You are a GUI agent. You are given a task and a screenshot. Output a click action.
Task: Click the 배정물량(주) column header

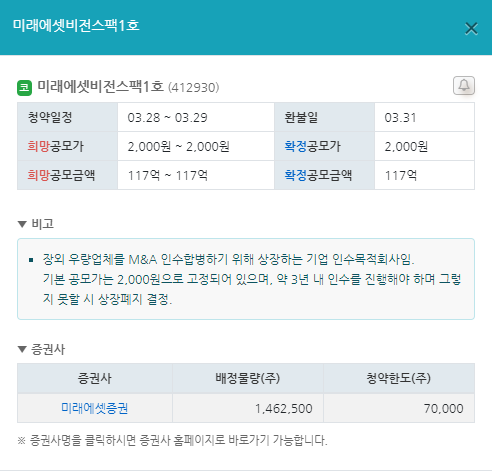[x=248, y=378]
